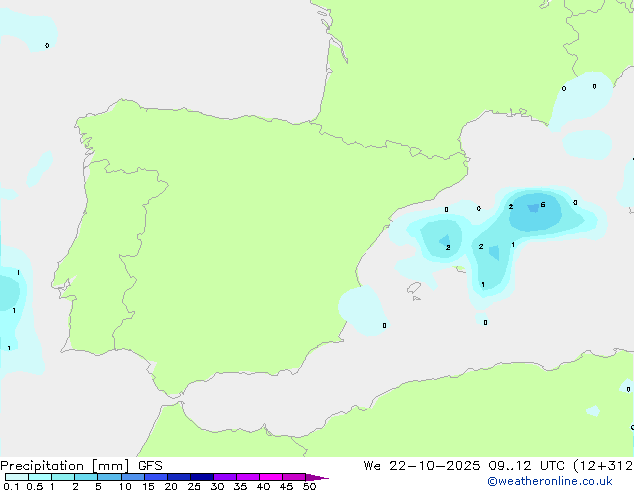Click the legend swatch between 0.1 and 0.5
This screenshot has height=490, width=634.
[x=17, y=477]
